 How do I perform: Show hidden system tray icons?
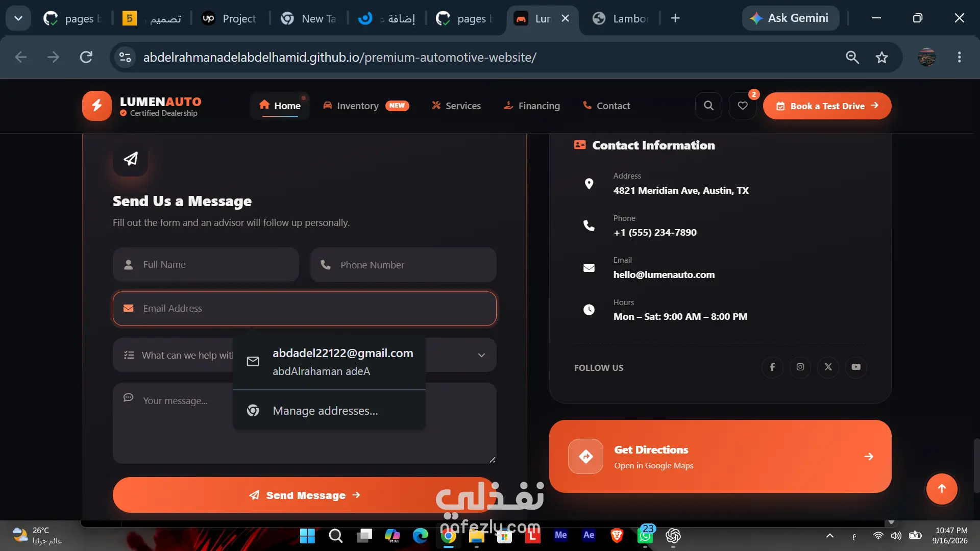830,536
